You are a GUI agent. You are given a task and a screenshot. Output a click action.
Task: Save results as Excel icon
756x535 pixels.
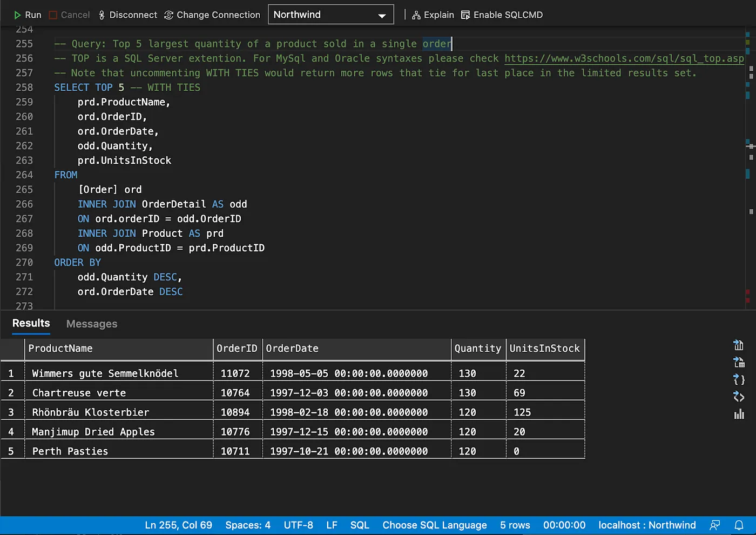coord(739,362)
